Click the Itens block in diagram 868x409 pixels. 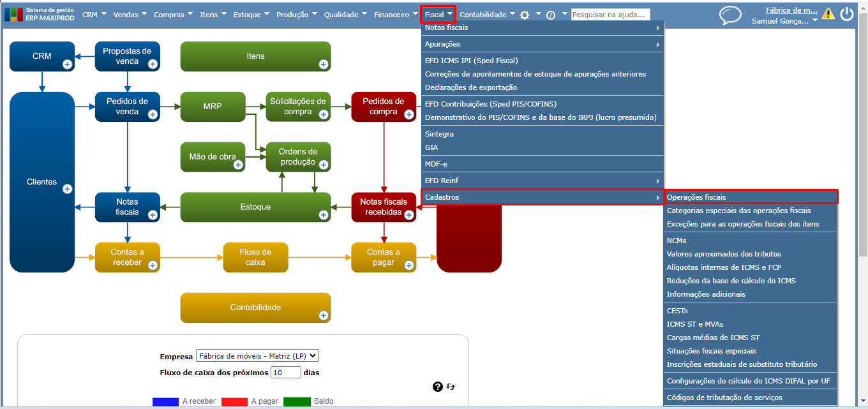coord(255,56)
